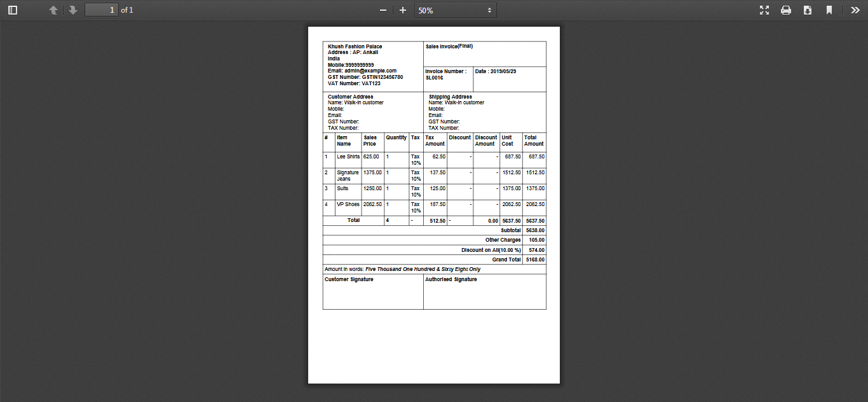Download the PDF file
The image size is (868, 402).
click(x=808, y=10)
